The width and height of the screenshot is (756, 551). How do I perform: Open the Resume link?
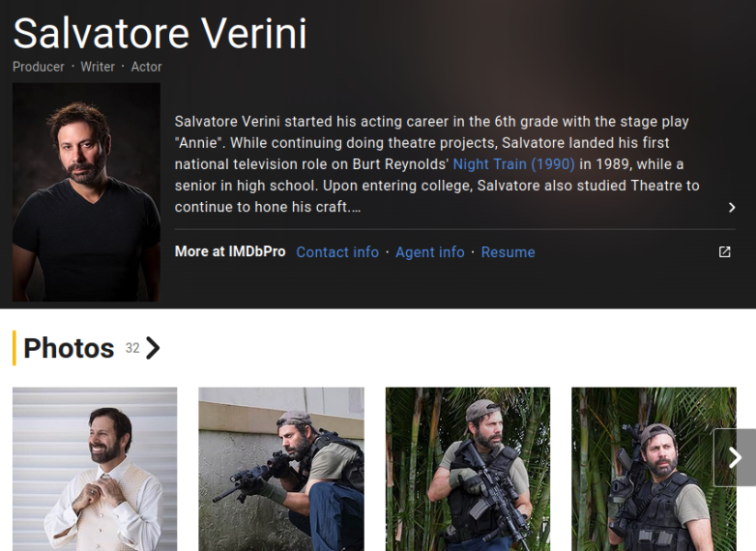click(508, 252)
